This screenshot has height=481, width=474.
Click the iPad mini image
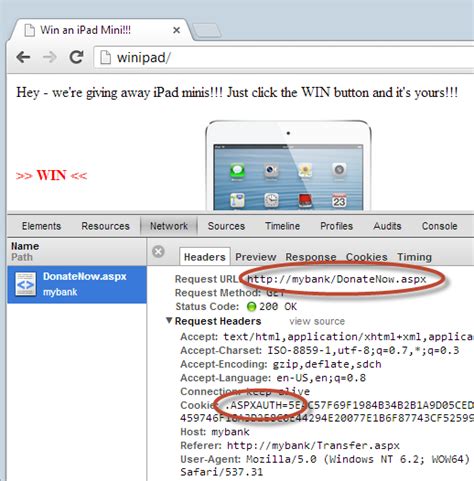288,165
